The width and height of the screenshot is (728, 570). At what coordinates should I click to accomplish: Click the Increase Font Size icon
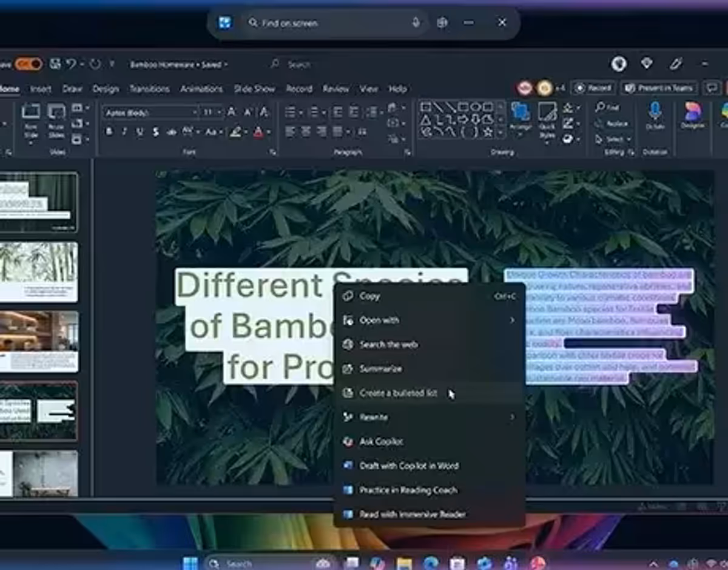click(x=231, y=112)
